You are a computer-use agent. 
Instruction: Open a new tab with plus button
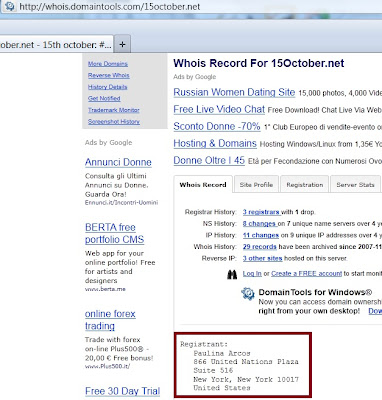[122, 44]
